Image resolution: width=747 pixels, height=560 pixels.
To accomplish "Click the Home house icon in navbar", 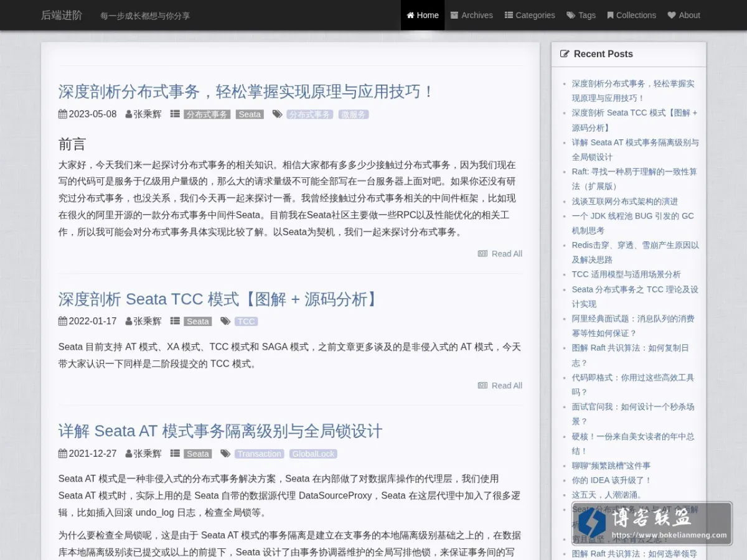I will pyautogui.click(x=411, y=15).
